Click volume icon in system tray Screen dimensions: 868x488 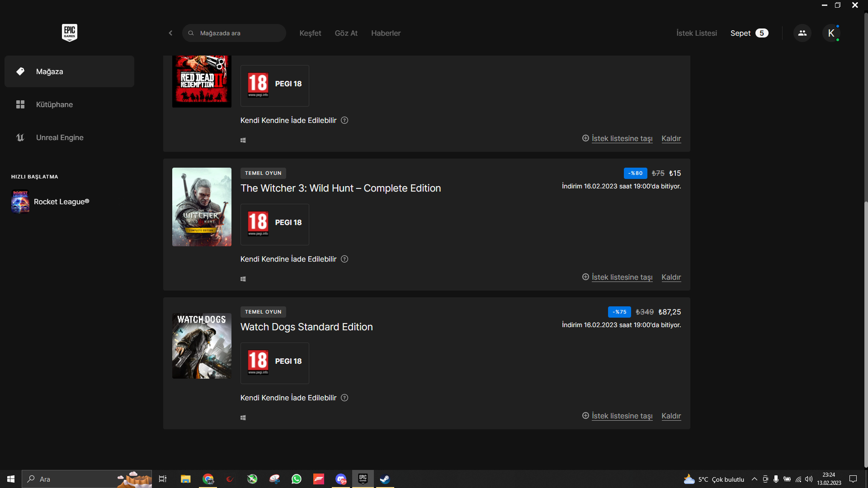pos(809,479)
